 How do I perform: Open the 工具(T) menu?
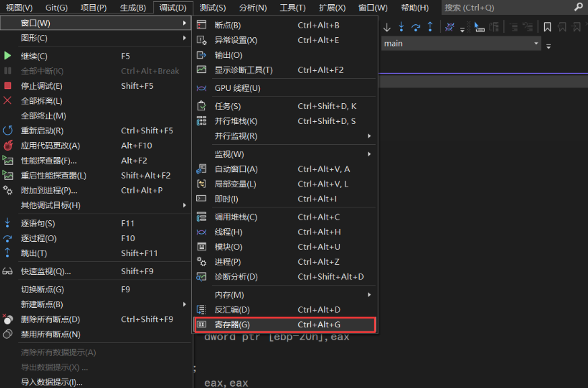coord(293,7)
